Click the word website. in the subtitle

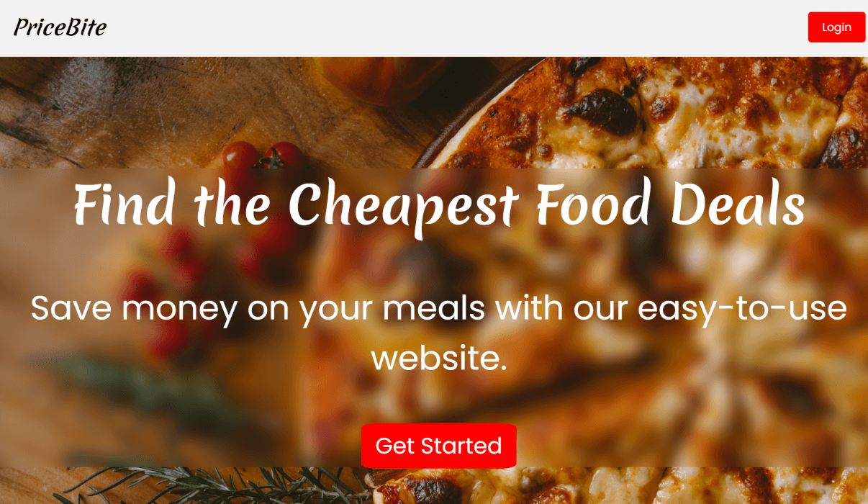coord(439,358)
